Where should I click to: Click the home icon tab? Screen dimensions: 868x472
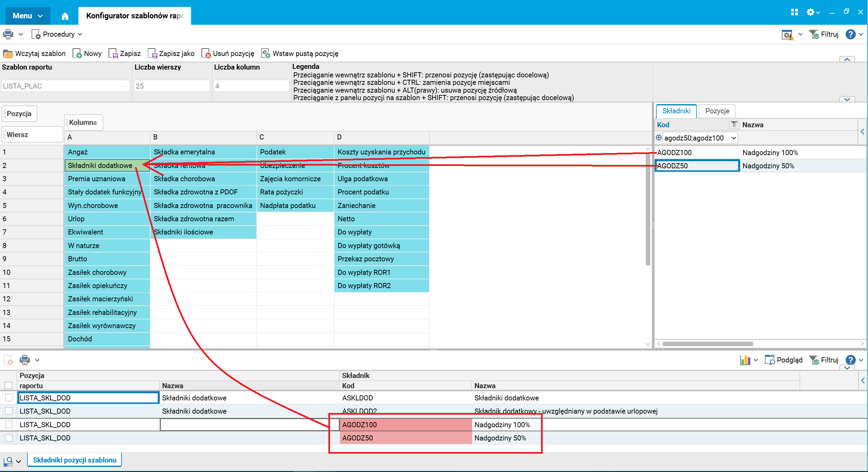65,16
